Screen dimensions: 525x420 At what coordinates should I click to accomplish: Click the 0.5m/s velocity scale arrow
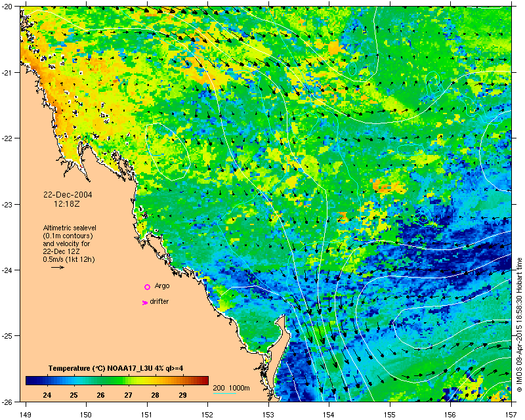(58, 267)
